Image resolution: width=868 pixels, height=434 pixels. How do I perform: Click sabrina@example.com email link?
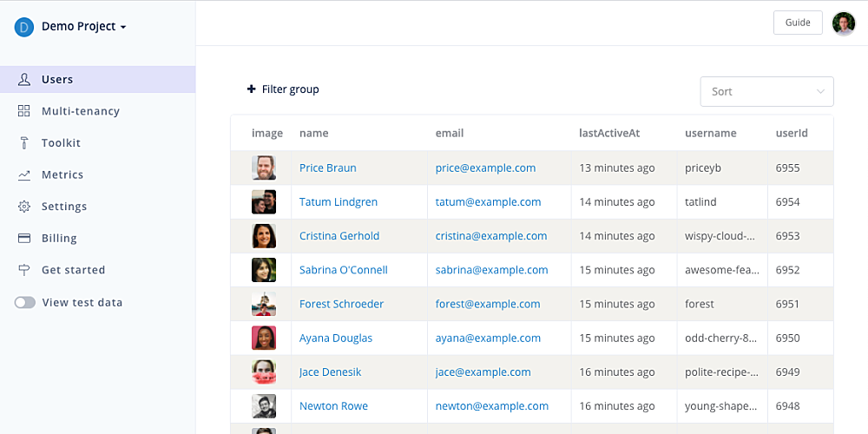click(x=491, y=270)
